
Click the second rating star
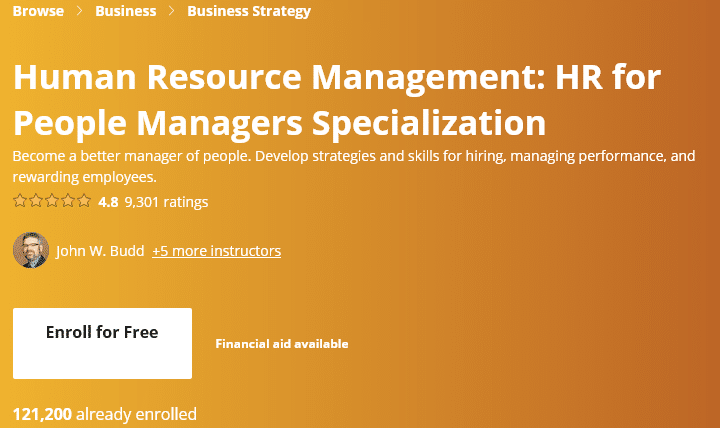click(x=36, y=201)
